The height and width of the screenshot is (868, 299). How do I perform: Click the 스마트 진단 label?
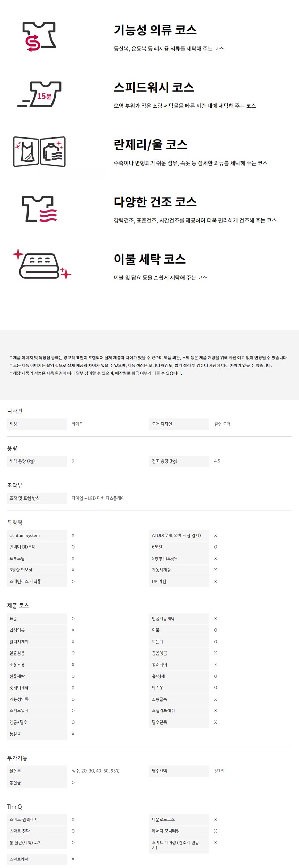tap(37, 831)
